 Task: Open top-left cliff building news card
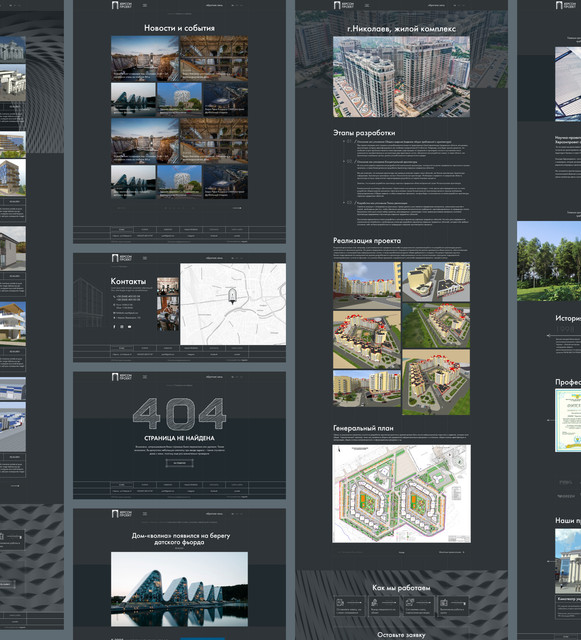tap(145, 58)
